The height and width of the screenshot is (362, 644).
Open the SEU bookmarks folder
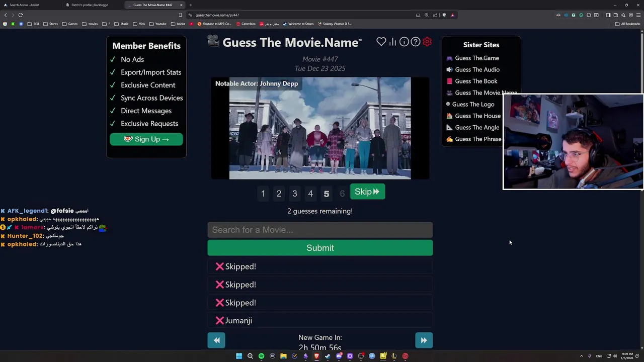33,24
